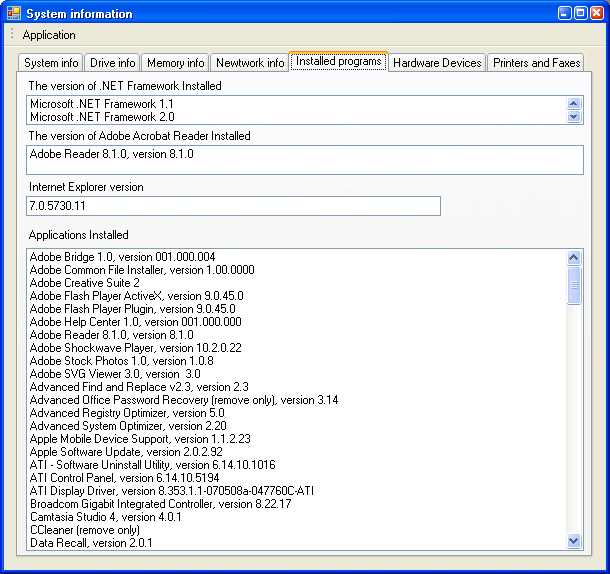Switch to the Drive info tab
This screenshot has width=610, height=574.
tap(112, 63)
